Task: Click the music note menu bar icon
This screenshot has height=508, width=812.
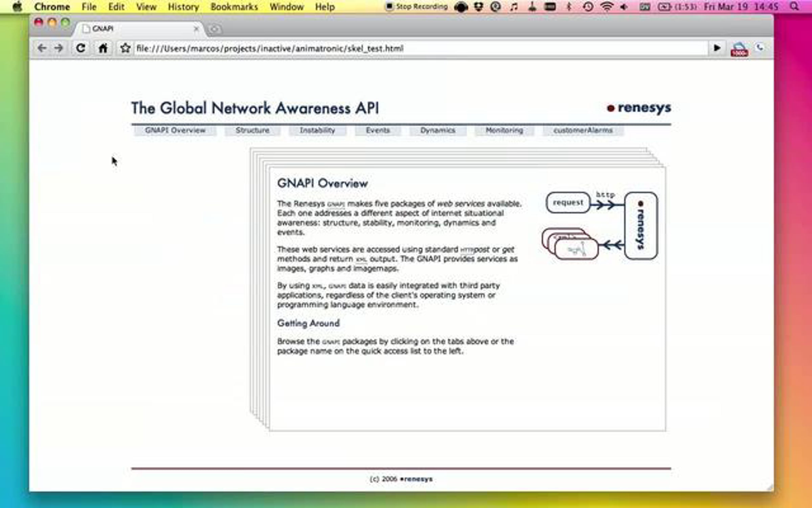Action: [x=514, y=6]
